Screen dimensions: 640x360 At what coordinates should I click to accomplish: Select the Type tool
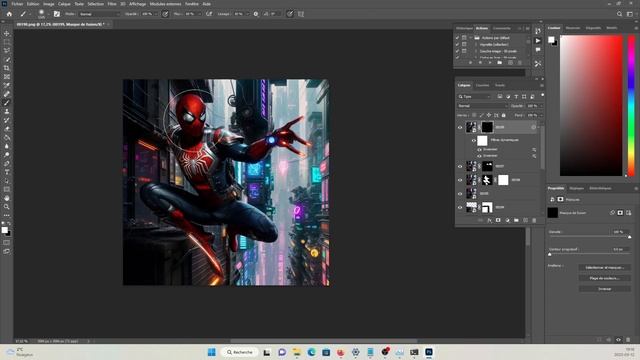7,172
